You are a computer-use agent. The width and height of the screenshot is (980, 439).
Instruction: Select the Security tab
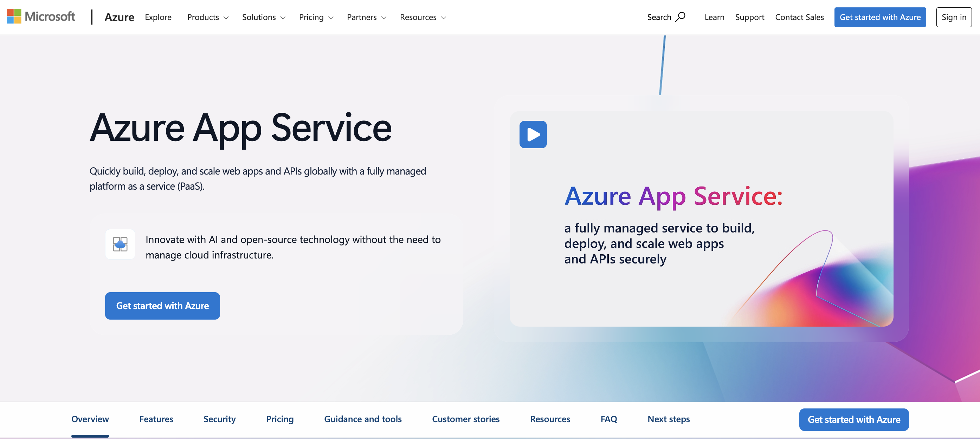point(219,419)
